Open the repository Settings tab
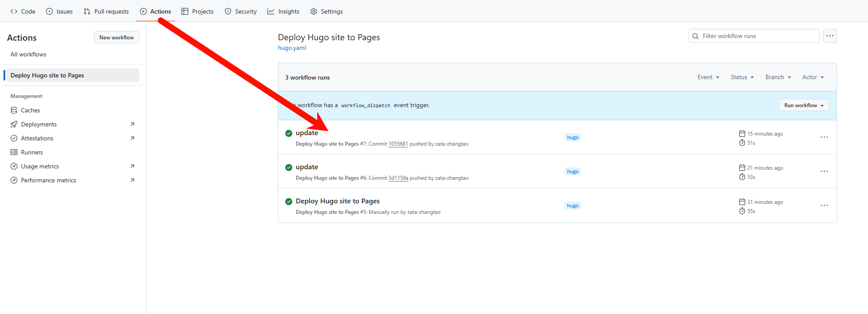The image size is (868, 314). point(326,11)
